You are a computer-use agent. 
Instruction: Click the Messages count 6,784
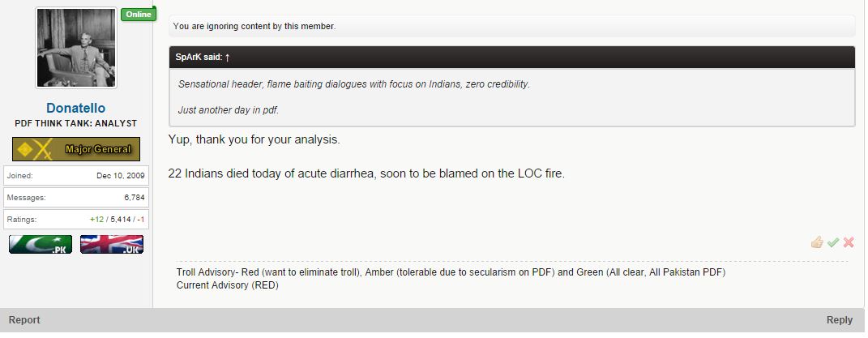[135, 198]
